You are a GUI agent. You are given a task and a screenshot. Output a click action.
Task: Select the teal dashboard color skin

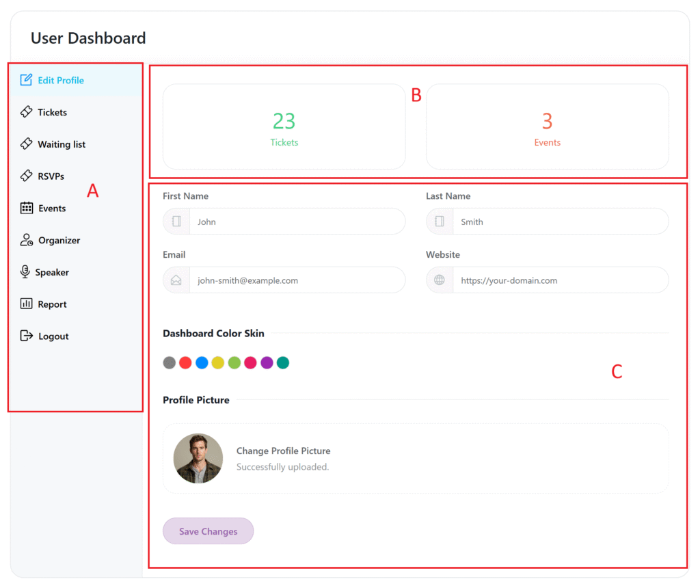point(282,362)
